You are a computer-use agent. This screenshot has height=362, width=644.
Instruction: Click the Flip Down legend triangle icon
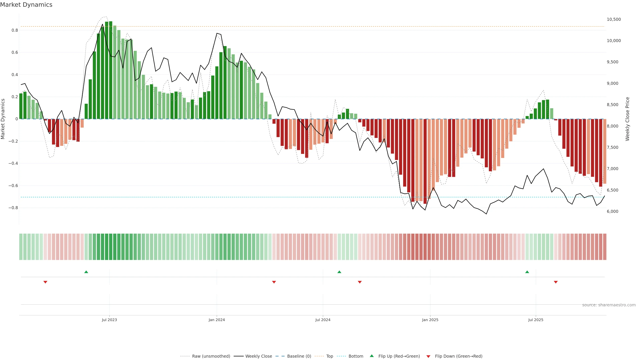(x=428, y=356)
